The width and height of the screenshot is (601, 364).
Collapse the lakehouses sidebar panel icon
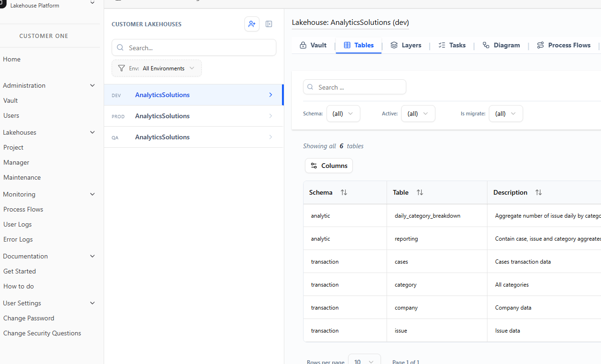pos(268,24)
